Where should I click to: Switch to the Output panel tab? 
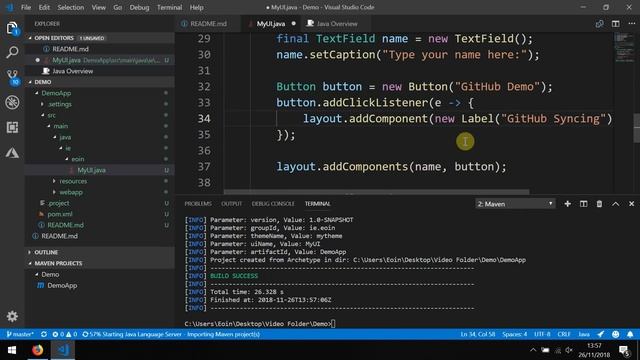click(x=231, y=204)
